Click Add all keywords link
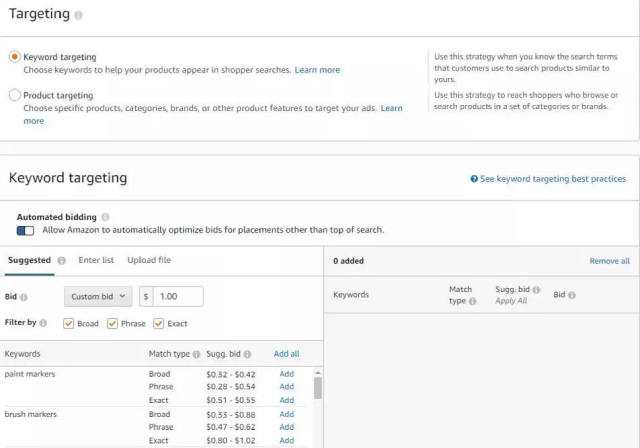 [286, 354]
